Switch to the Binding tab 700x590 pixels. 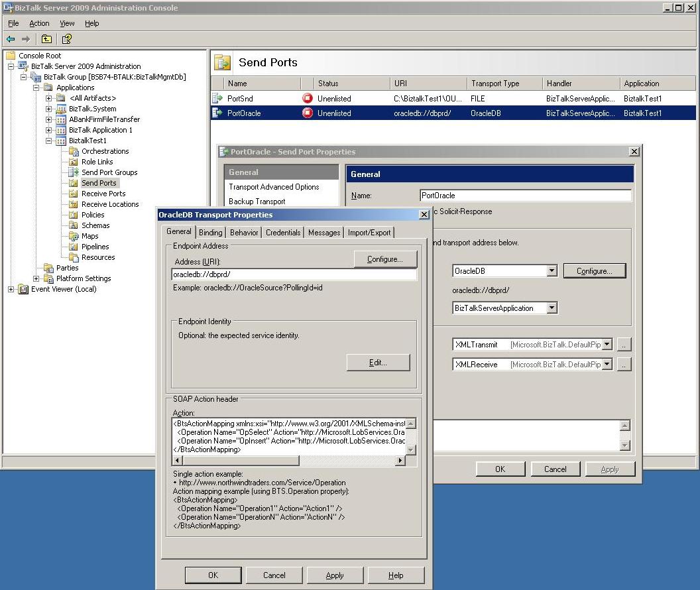pyautogui.click(x=210, y=233)
